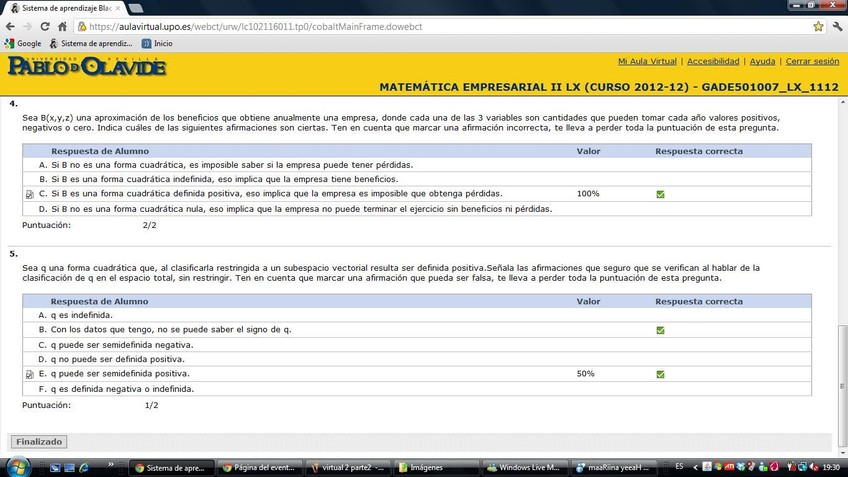Open the Google bookmark in bookmarks bar
This screenshot has height=477, width=848.
(23, 44)
